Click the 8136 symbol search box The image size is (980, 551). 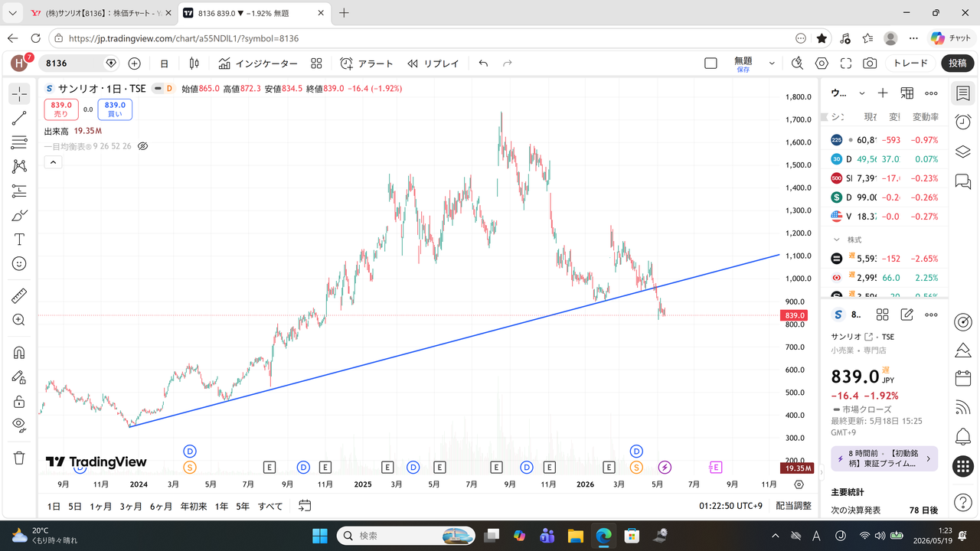(80, 64)
